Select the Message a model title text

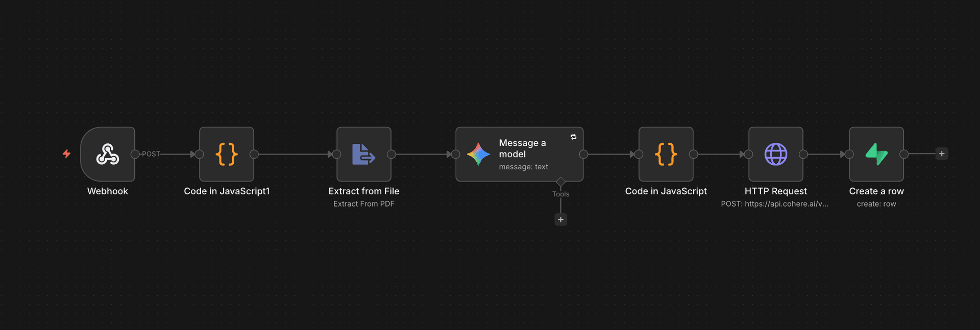point(522,148)
